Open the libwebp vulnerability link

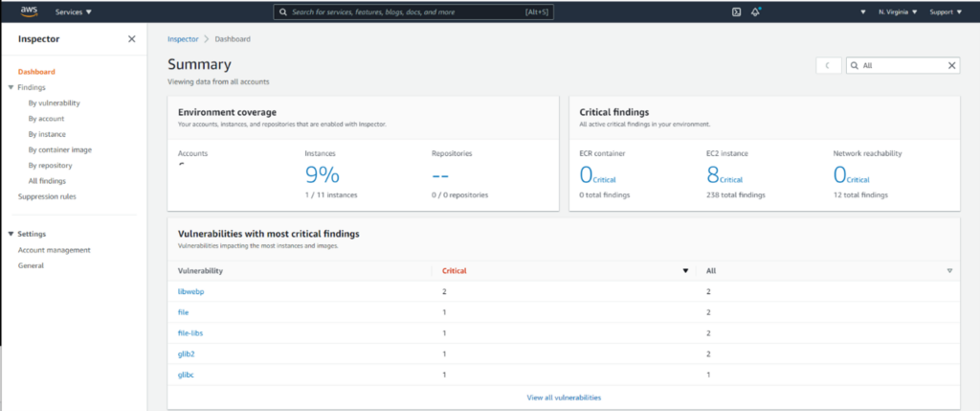[190, 291]
